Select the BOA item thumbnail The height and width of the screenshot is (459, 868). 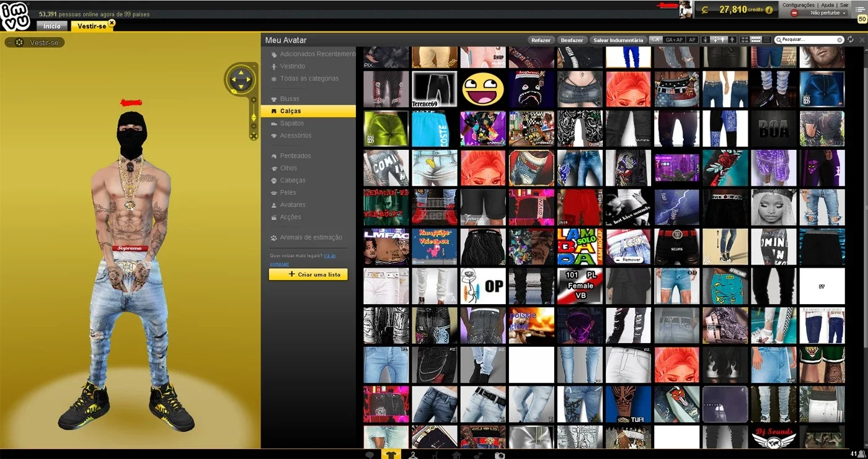774,129
